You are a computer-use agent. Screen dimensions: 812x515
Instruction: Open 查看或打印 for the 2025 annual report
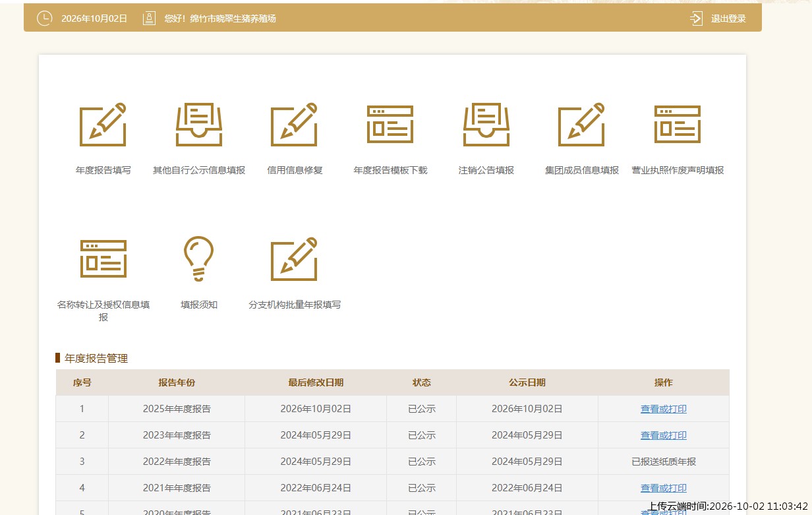(x=664, y=409)
